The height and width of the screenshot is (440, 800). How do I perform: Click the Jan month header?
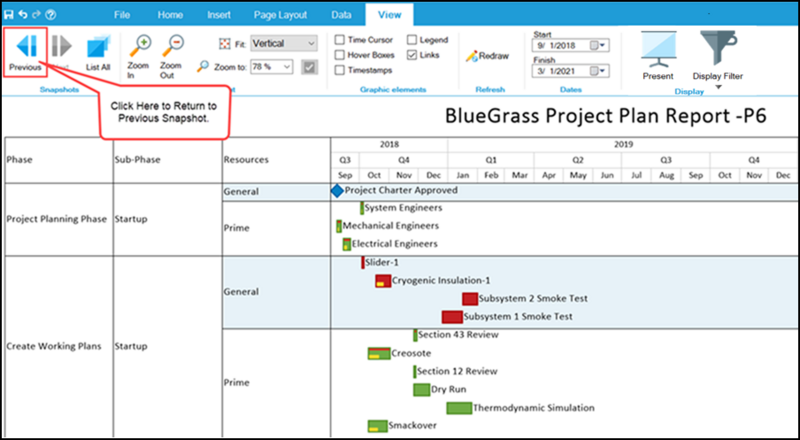point(462,175)
